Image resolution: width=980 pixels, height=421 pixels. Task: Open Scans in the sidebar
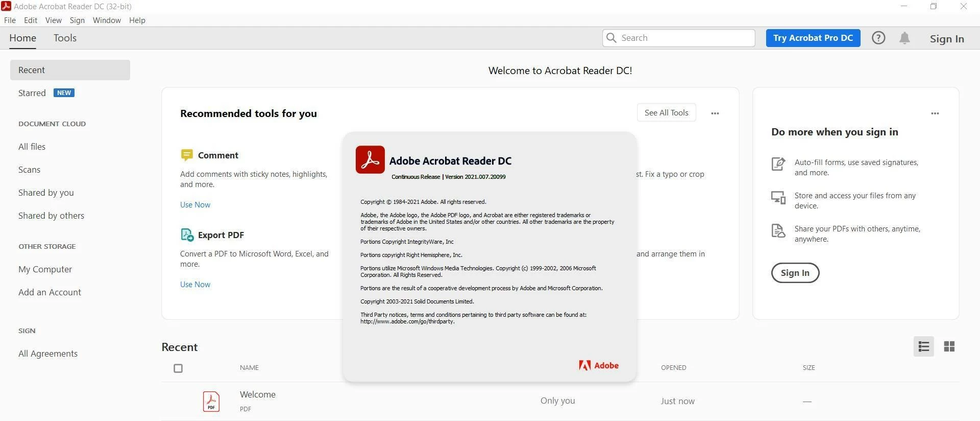(x=29, y=170)
